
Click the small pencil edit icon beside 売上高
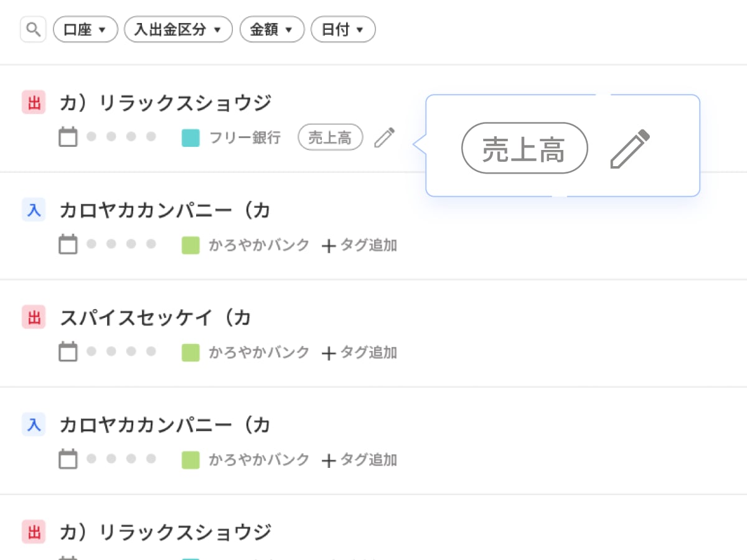[x=384, y=138]
